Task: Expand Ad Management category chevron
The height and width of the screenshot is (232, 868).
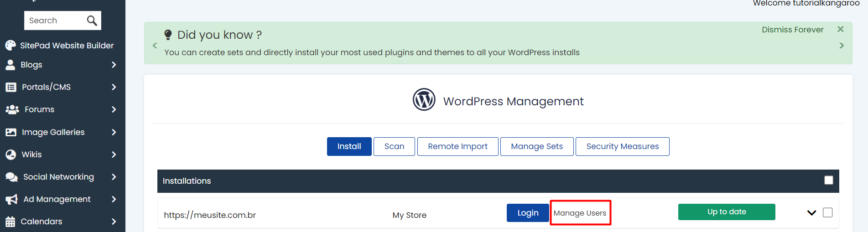Action: 114,199
